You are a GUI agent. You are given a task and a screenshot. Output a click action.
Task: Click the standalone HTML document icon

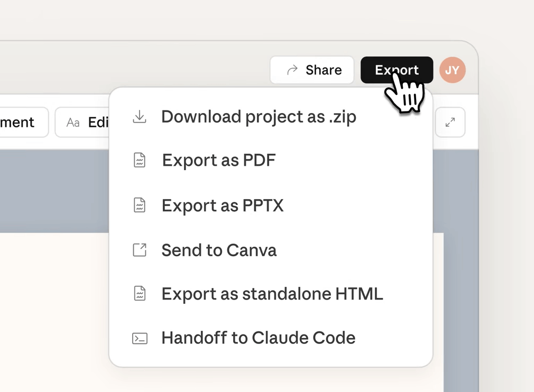tap(140, 293)
